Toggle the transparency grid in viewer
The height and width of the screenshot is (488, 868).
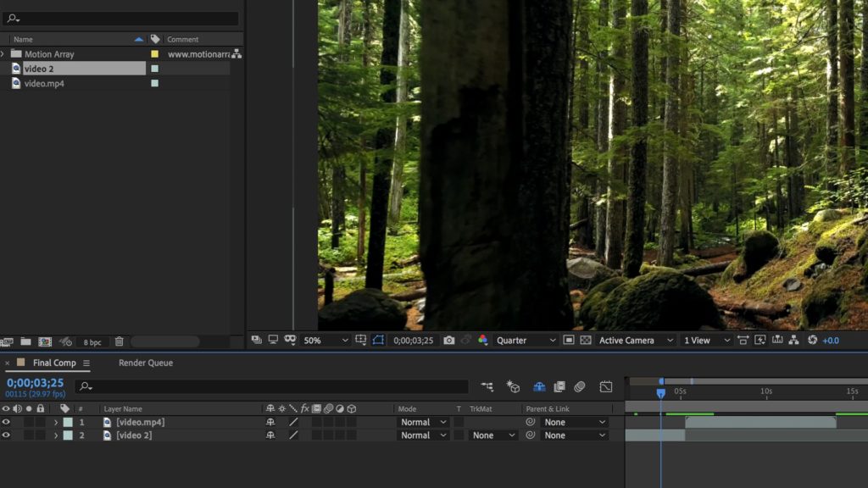586,341
